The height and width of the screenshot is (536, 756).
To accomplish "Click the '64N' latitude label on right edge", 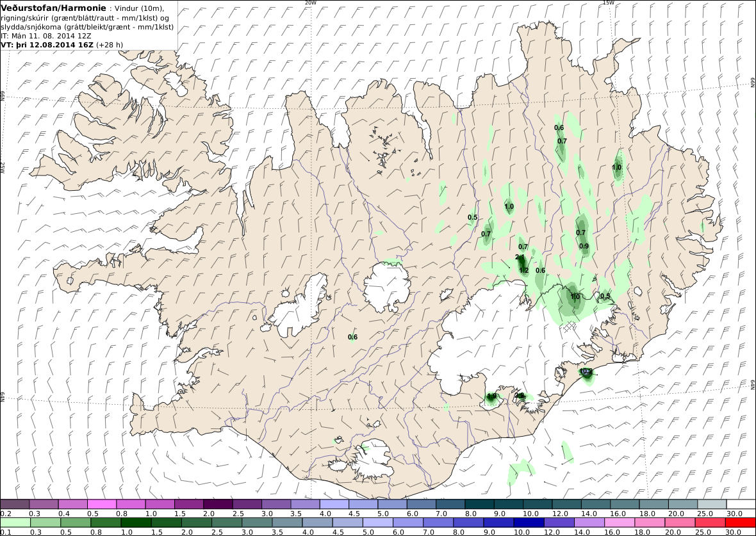I will click(x=753, y=385).
